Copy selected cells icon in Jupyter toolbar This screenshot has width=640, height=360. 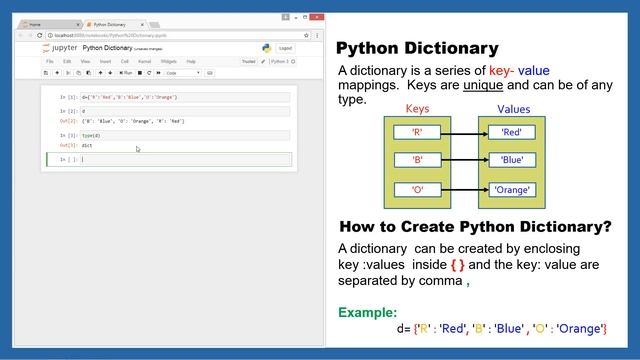coord(78,73)
